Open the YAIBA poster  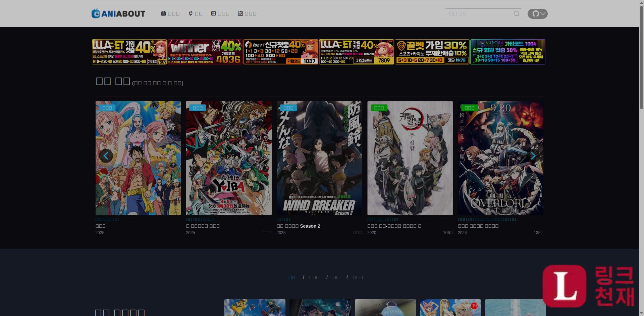229,158
